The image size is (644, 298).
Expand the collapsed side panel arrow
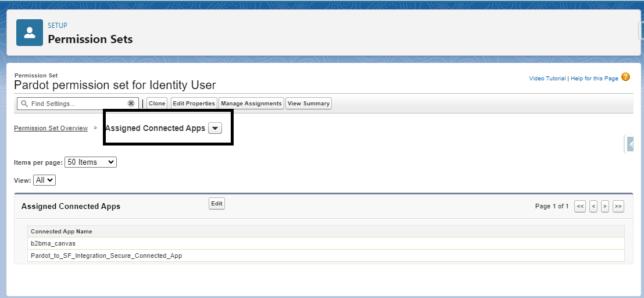[x=631, y=144]
